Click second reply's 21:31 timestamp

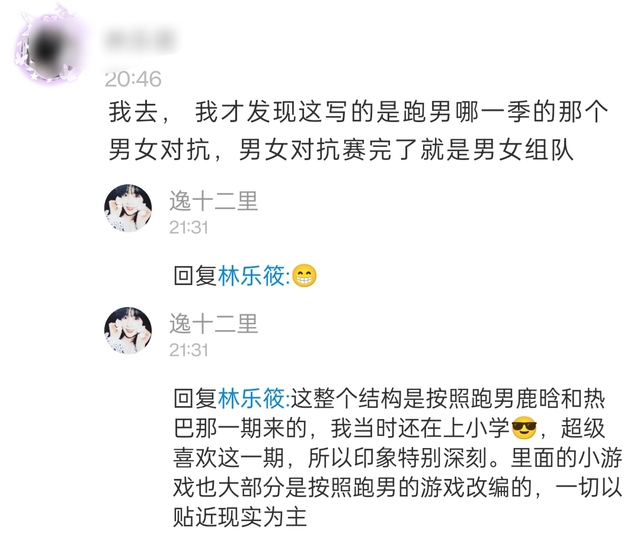click(x=189, y=350)
